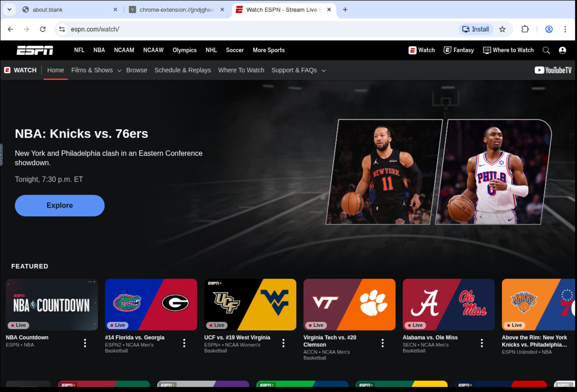This screenshot has height=392, width=577.
Task: Open three-dot menu for Florida vs. Georgia
Action: point(184,343)
